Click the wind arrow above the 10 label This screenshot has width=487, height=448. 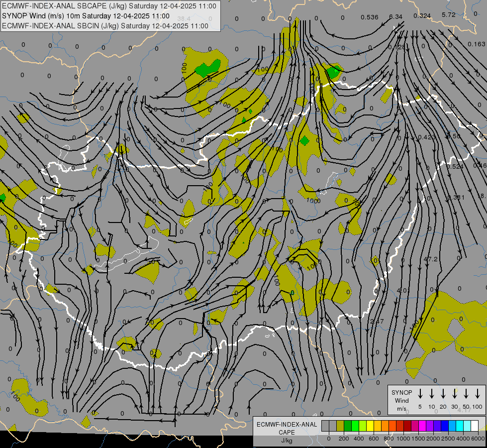pos(432,394)
